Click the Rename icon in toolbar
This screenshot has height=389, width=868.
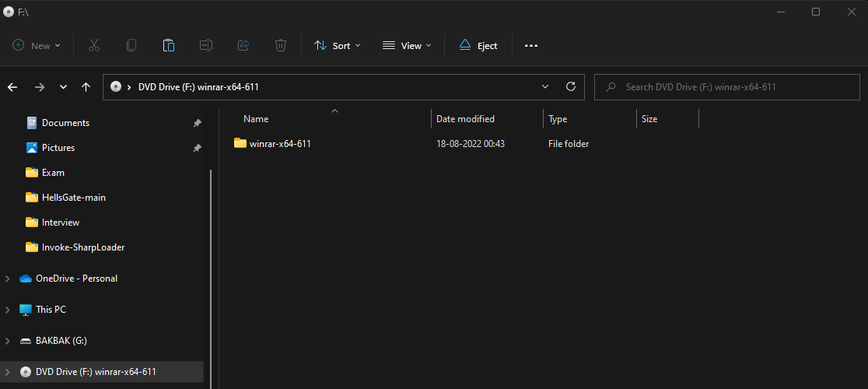pyautogui.click(x=206, y=45)
